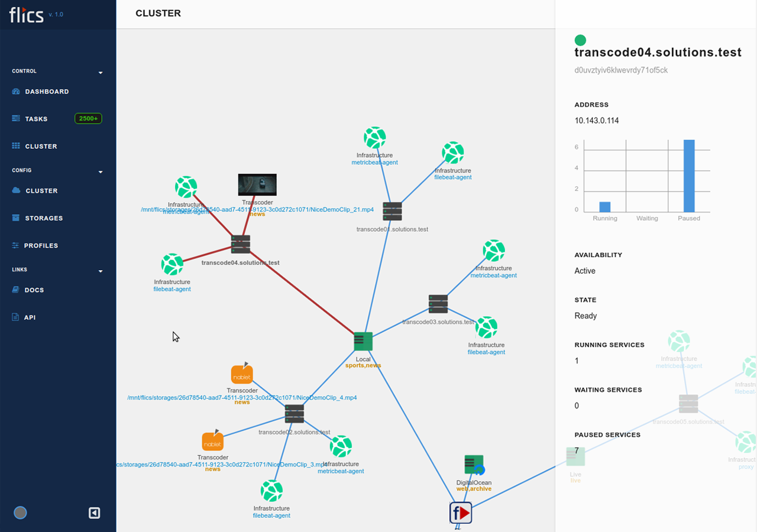Open the API link in sidebar
757x532 pixels.
(x=30, y=317)
